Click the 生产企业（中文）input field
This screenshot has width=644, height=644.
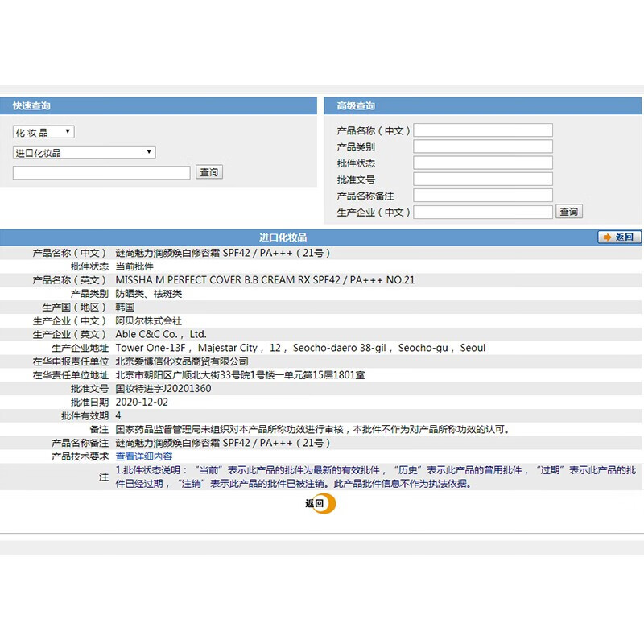483,212
